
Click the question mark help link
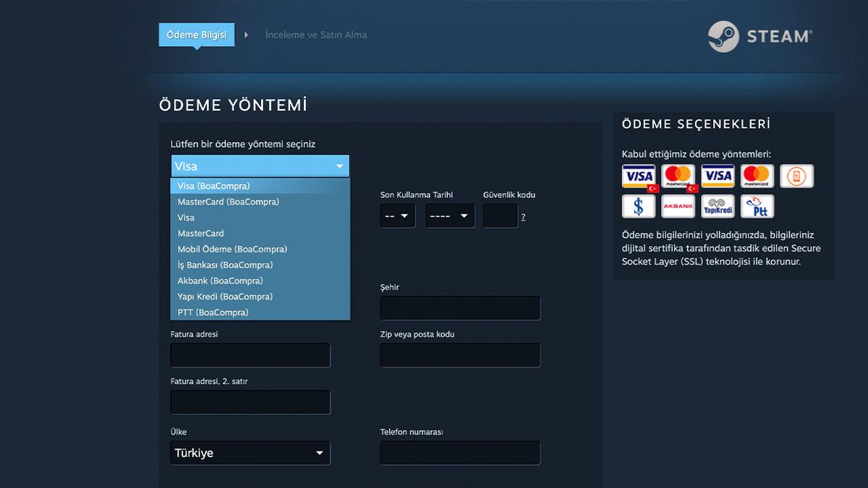pyautogui.click(x=523, y=217)
